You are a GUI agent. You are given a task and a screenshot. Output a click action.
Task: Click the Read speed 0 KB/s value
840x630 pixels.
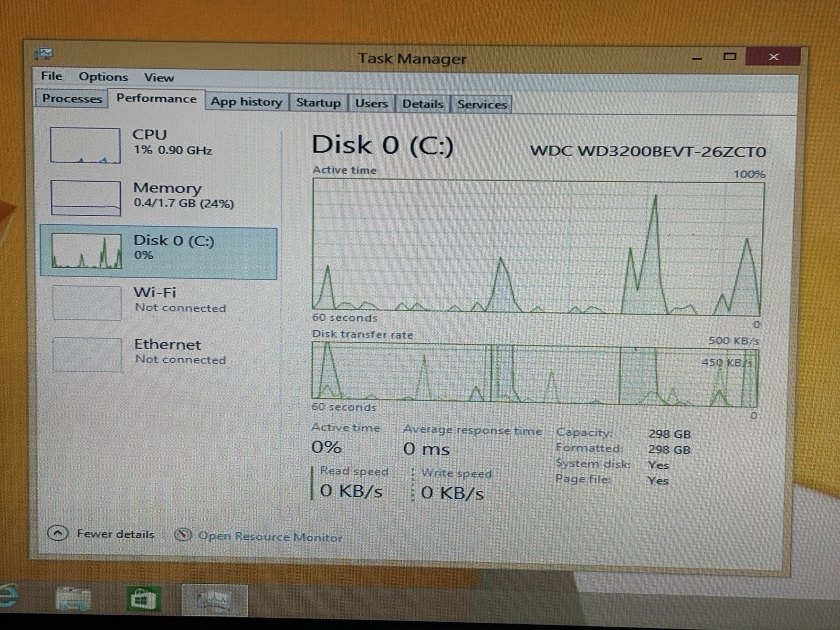(x=351, y=491)
